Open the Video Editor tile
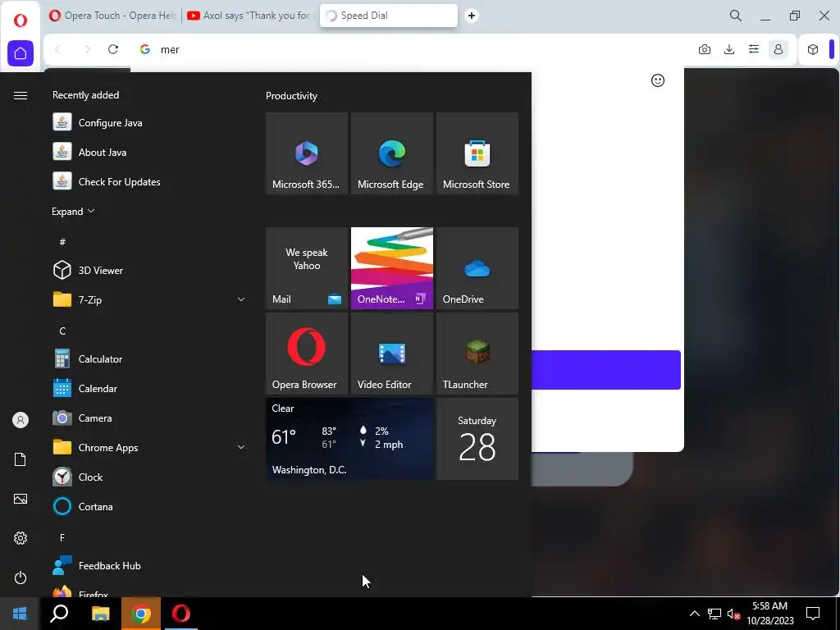This screenshot has height=630, width=840. click(391, 354)
